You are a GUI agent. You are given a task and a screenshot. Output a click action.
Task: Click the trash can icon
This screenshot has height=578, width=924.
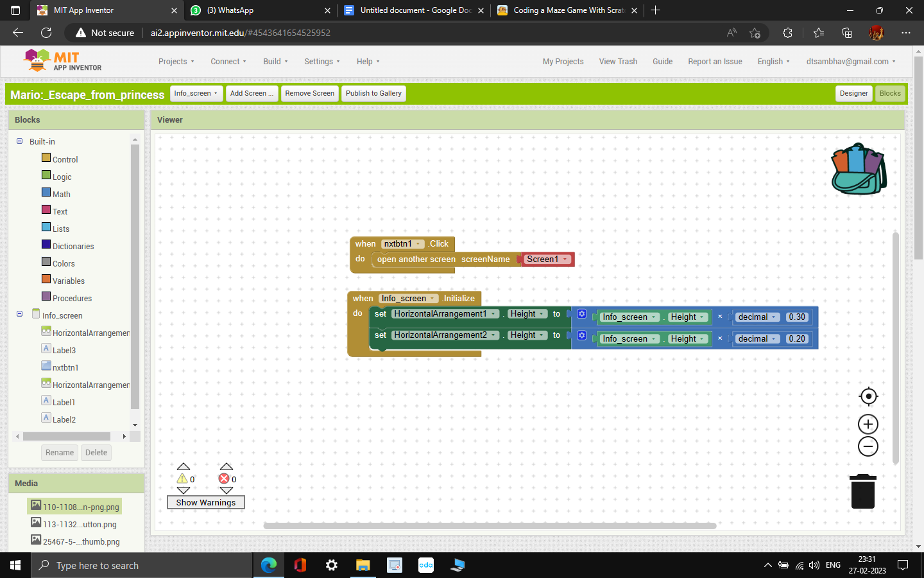click(x=863, y=491)
